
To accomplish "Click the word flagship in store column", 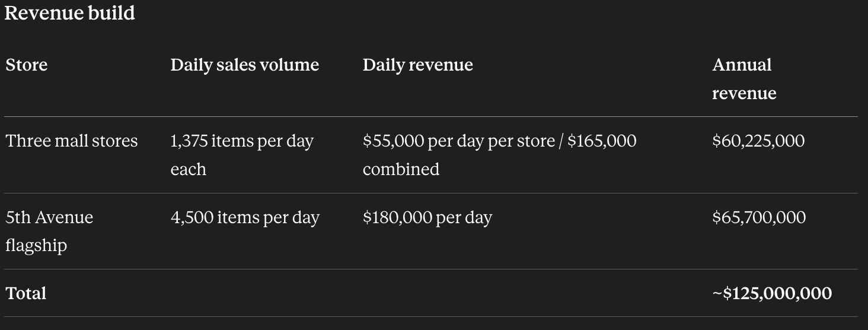I will click(36, 246).
